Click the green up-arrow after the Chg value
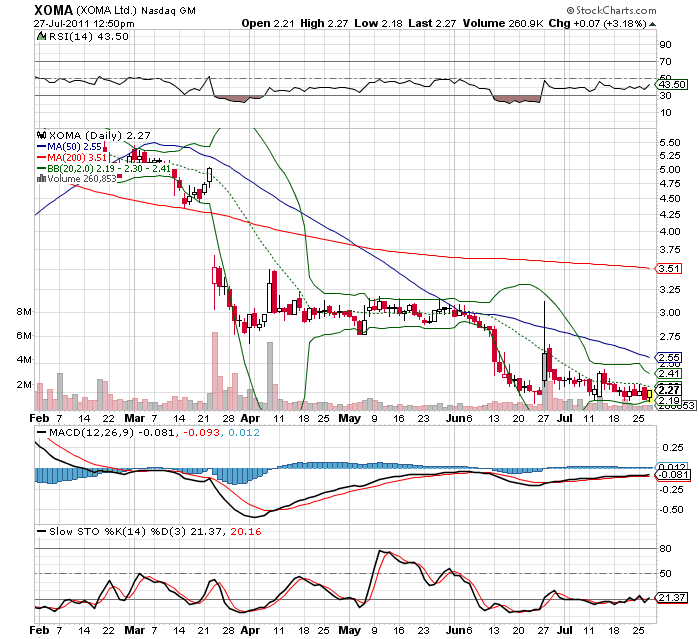The width and height of the screenshot is (700, 639). [652, 24]
